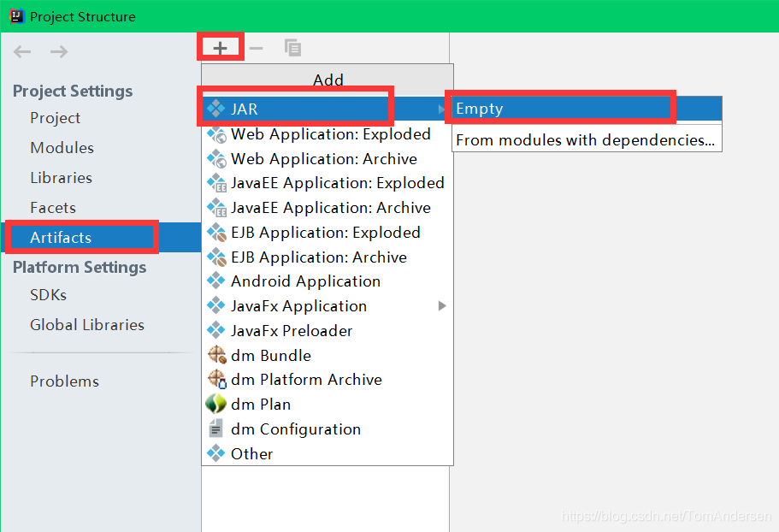
Task: Select Web Application: Archive entry
Action: click(x=328, y=159)
